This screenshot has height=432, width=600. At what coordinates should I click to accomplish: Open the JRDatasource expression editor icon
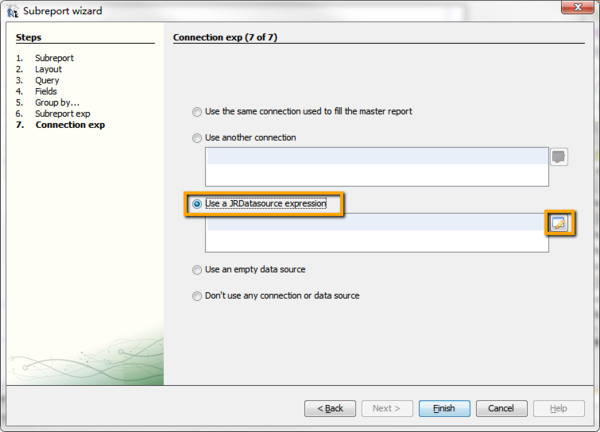pos(559,223)
